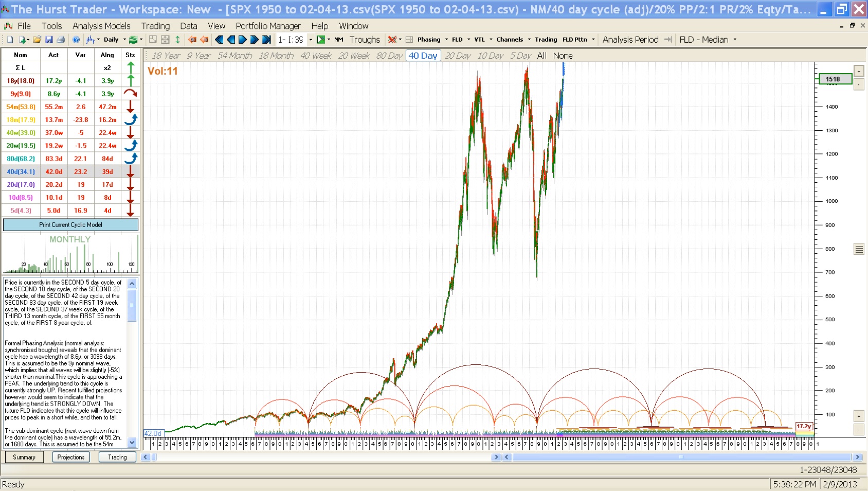Save using the floppy disk icon
Viewport: 868px width, 491px height.
pyautogui.click(x=49, y=40)
